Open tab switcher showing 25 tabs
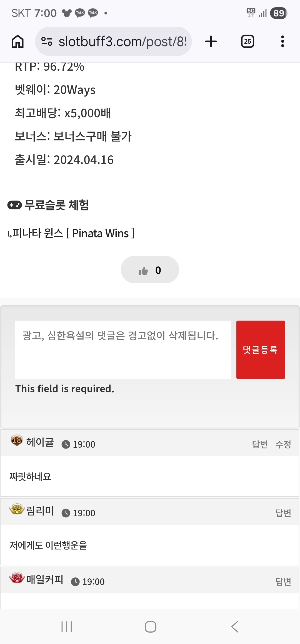This screenshot has width=300, height=644. click(x=247, y=41)
